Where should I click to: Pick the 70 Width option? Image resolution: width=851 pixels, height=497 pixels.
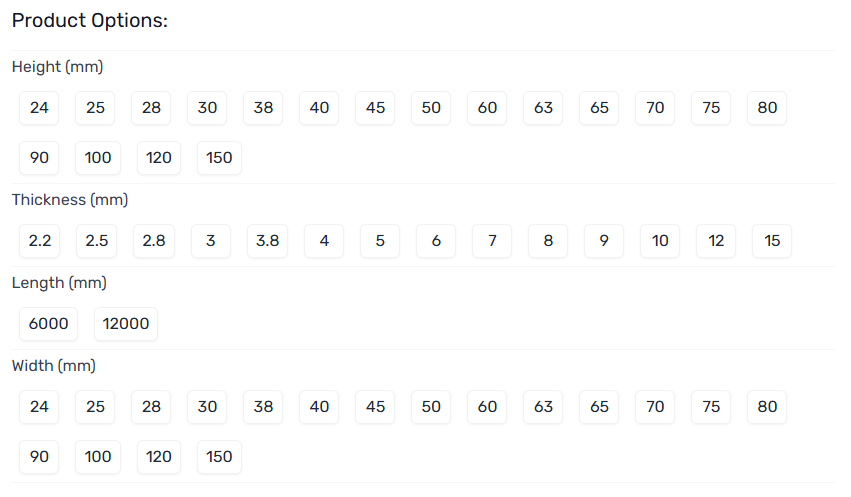pyautogui.click(x=655, y=407)
